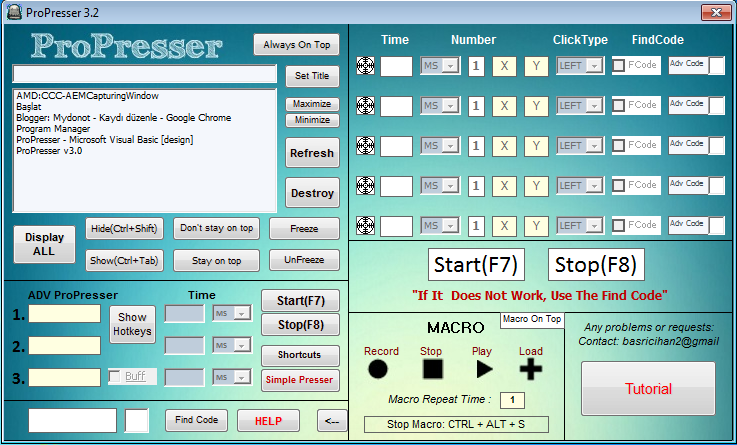
Task: Open the Tutorial button
Action: tap(648, 389)
